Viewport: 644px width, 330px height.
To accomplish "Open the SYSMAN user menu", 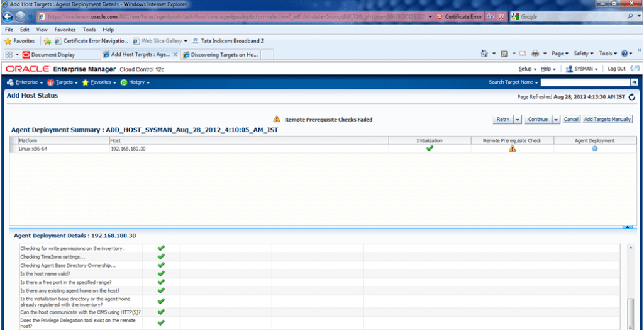I will tap(582, 69).
